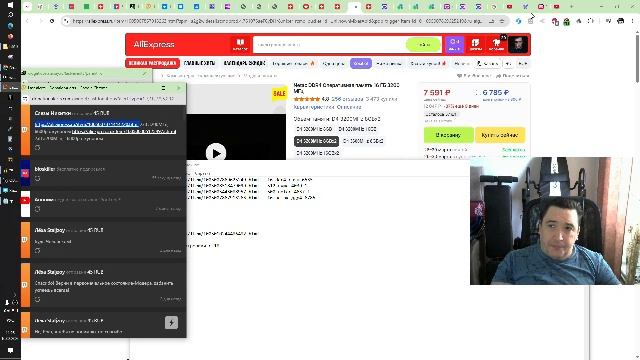Select the third bold header menu item
The image size is (640, 360).
click(x=244, y=63)
